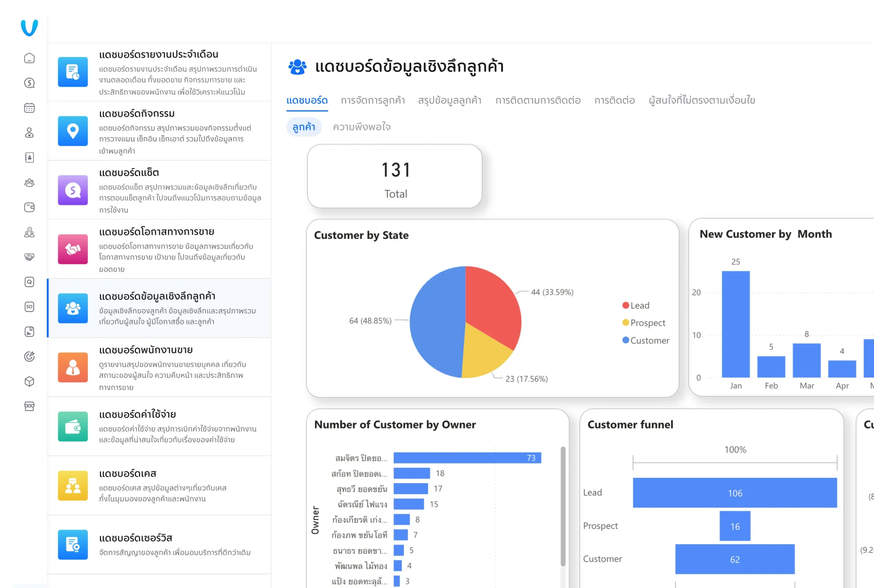The image size is (874, 588).
Task: Open แดชบอร์ดค่าใช้จ่าย from the list
Action: (159, 427)
